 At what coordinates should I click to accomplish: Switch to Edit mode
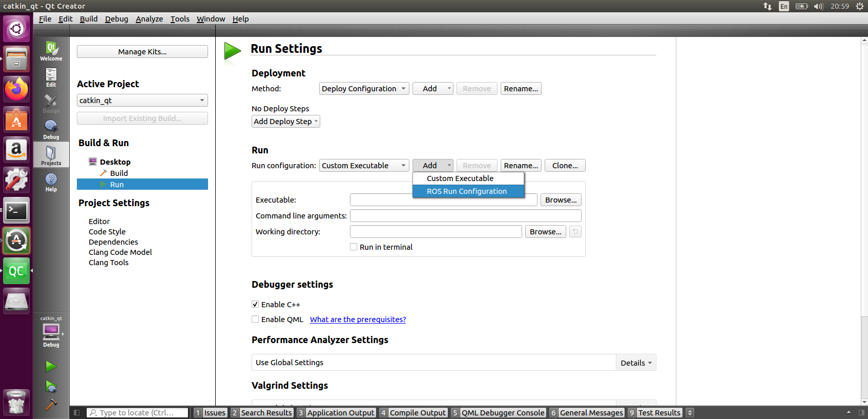pyautogui.click(x=51, y=77)
